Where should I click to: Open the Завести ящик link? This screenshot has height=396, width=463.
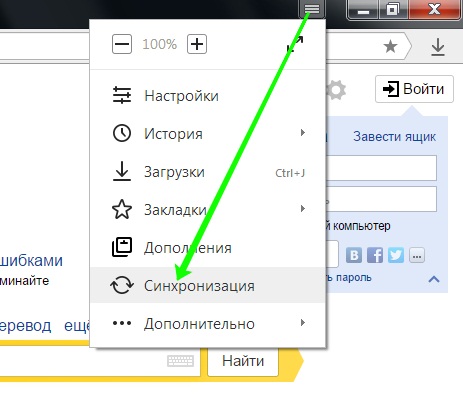point(394,137)
